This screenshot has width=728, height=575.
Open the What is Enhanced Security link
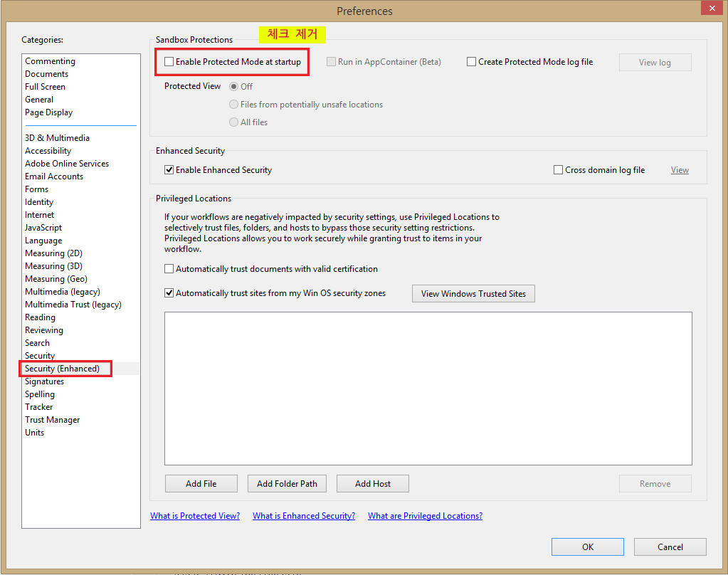(303, 515)
